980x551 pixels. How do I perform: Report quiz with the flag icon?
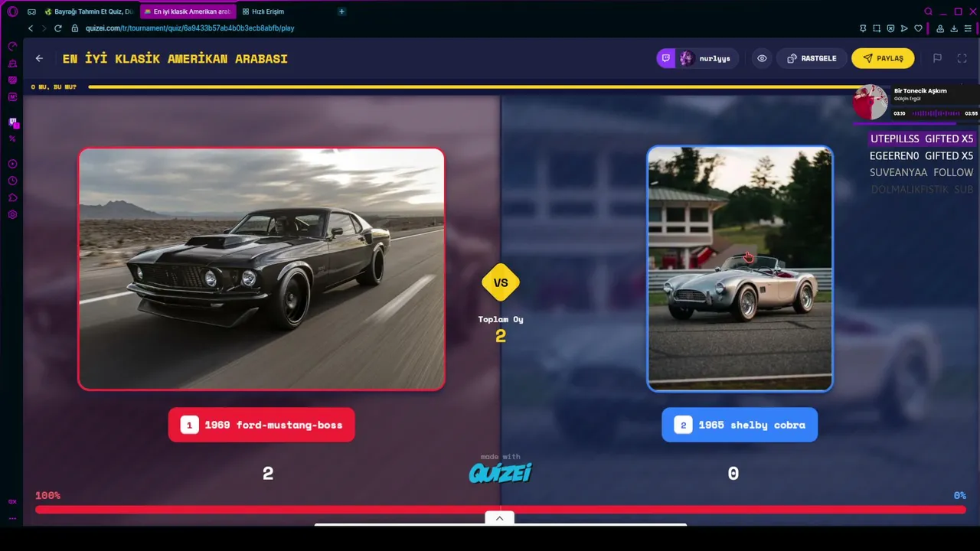click(x=937, y=58)
